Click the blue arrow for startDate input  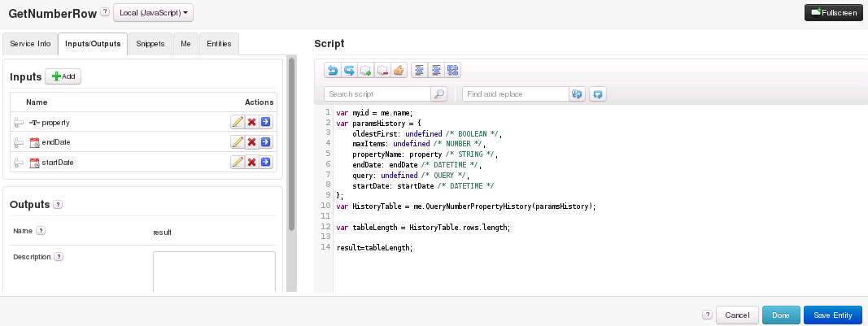click(266, 162)
